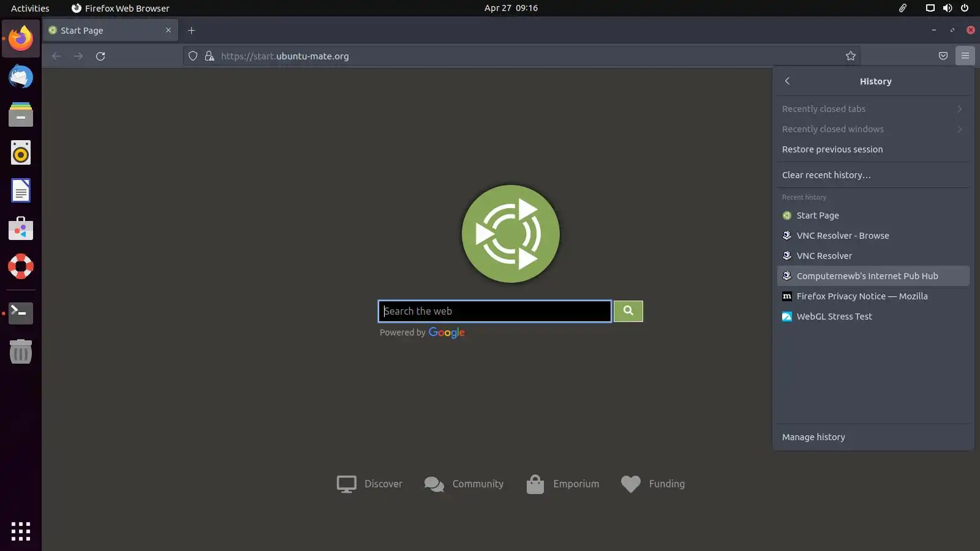Click the URL address bar
Screen dimensions: 980x551
pos(521,56)
